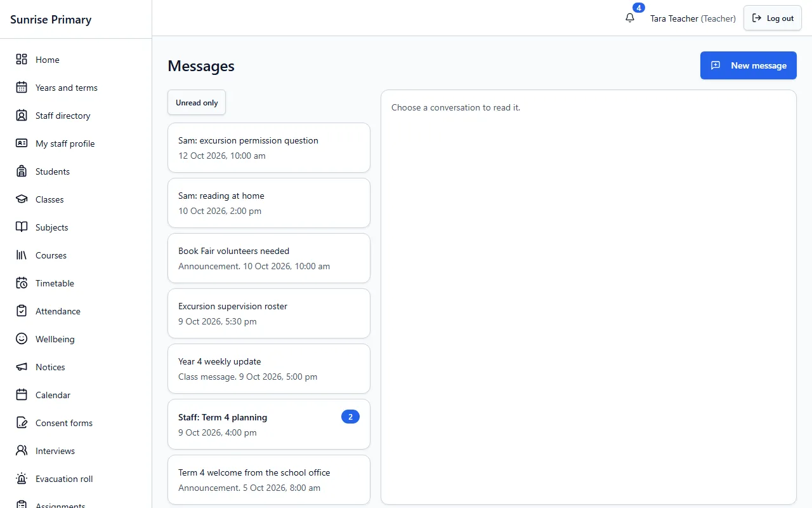Viewport: 812px width, 508px height.
Task: Click the Wellbeing smiley icon
Action: pos(22,339)
